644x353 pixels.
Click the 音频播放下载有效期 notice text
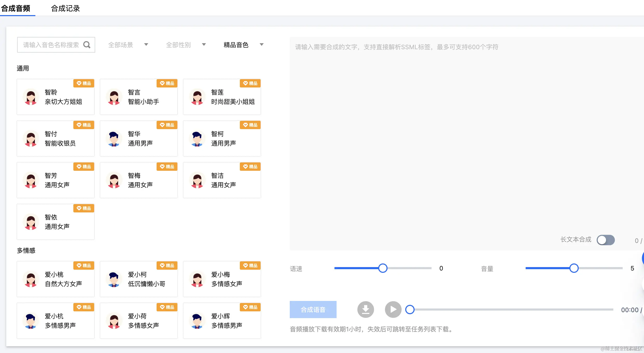coord(372,329)
